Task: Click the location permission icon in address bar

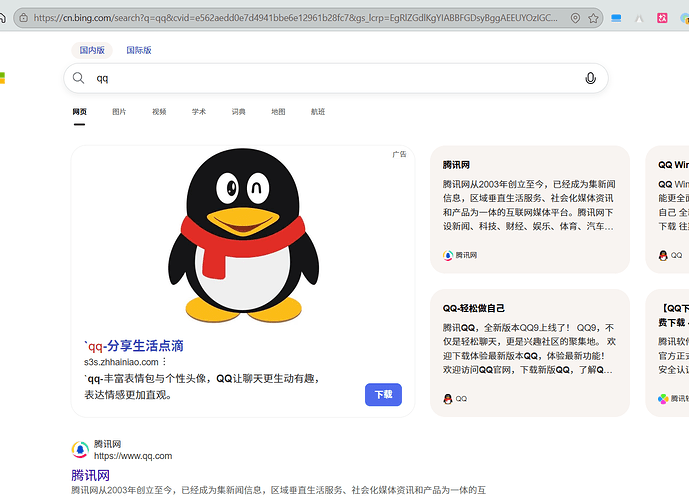Action: (575, 18)
